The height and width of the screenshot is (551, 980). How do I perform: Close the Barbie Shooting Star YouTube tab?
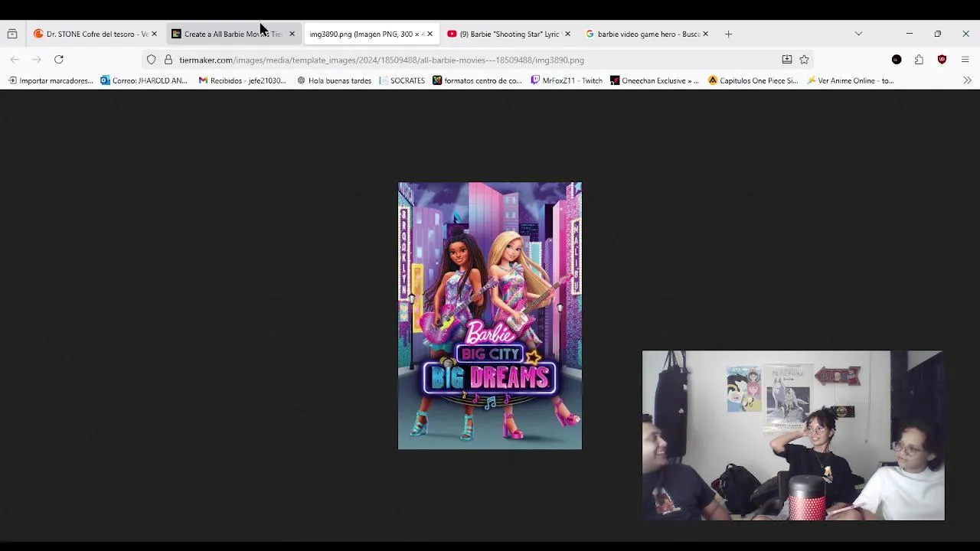[567, 34]
